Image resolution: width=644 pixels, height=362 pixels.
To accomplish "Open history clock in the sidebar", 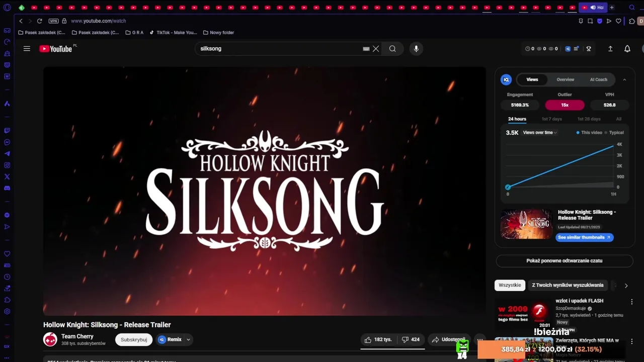I will click(x=7, y=277).
